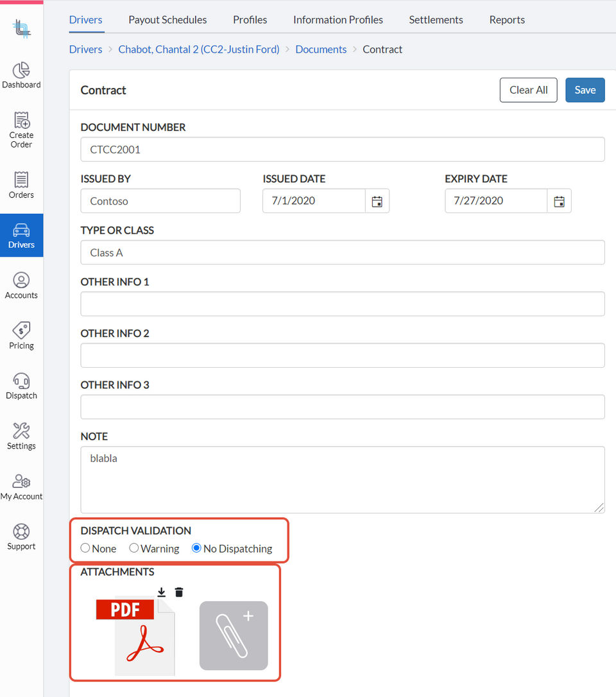
Task: Click the Other Info 1 field
Action: 343,304
